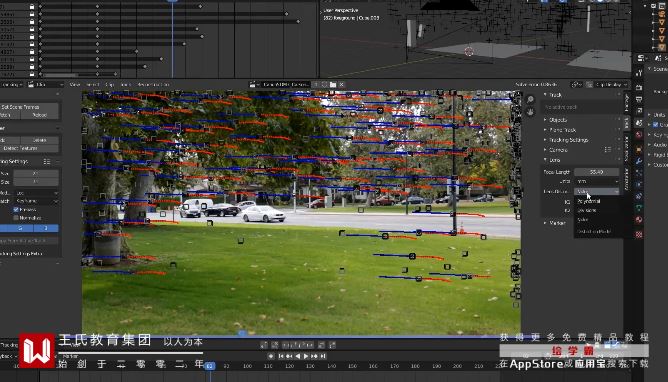The width and height of the screenshot is (668, 382).
Task: Open the View menu in clip editor
Action: [x=75, y=85]
